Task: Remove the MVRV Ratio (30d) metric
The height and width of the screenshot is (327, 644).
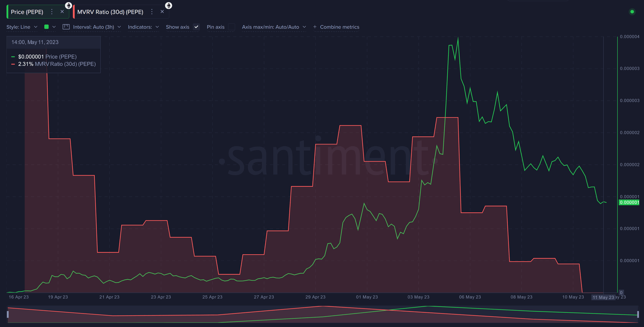Action: pos(162,12)
